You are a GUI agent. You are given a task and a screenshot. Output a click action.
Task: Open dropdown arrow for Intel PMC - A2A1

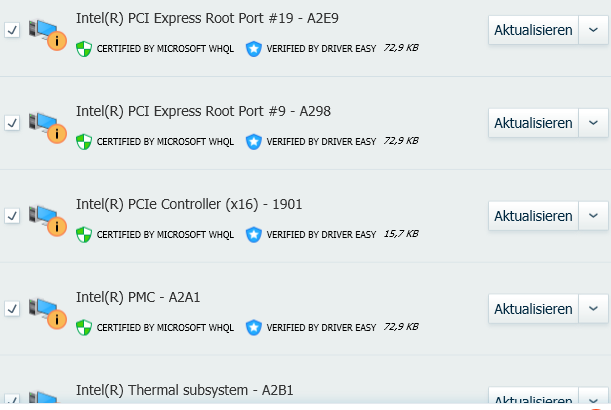pyautogui.click(x=593, y=308)
